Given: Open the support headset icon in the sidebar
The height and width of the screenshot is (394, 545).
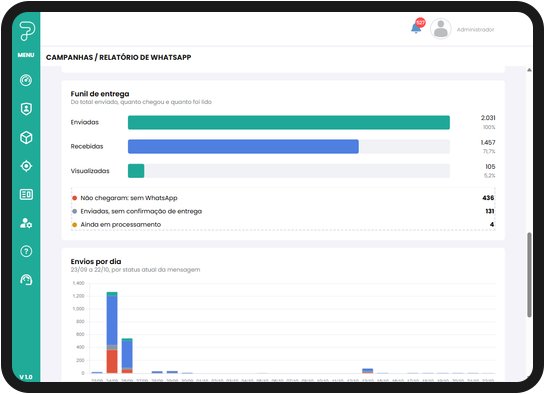Looking at the screenshot, I should click(x=26, y=280).
